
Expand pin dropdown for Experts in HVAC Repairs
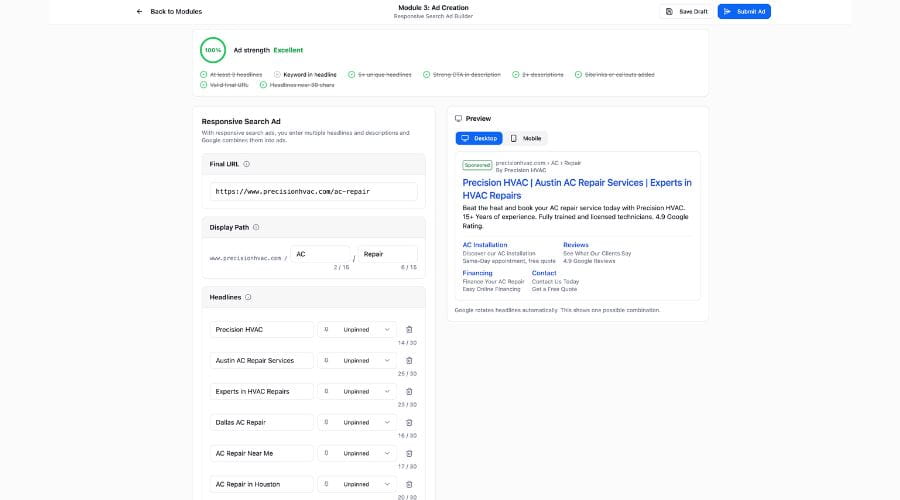point(357,391)
